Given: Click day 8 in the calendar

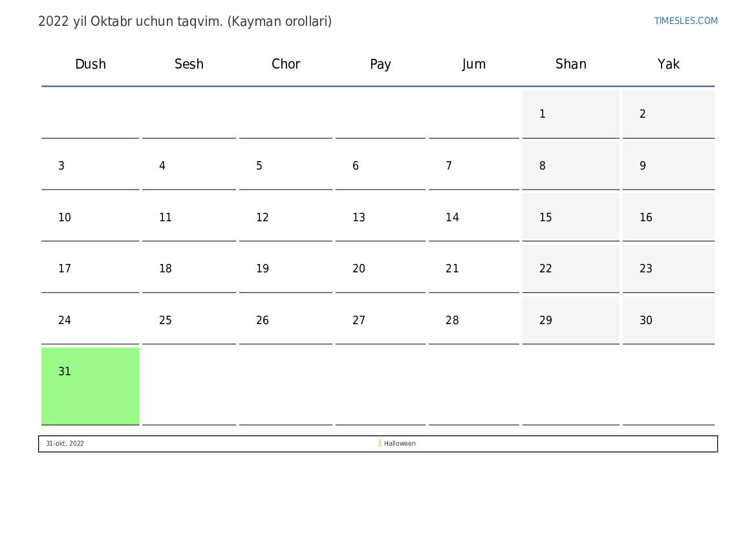Looking at the screenshot, I should [x=571, y=166].
